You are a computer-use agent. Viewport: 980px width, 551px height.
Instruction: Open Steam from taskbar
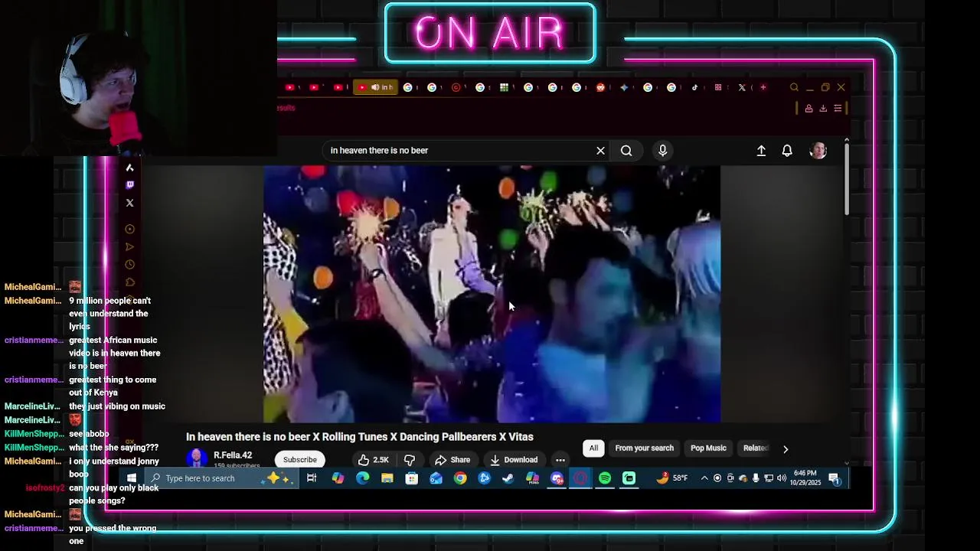coord(508,478)
